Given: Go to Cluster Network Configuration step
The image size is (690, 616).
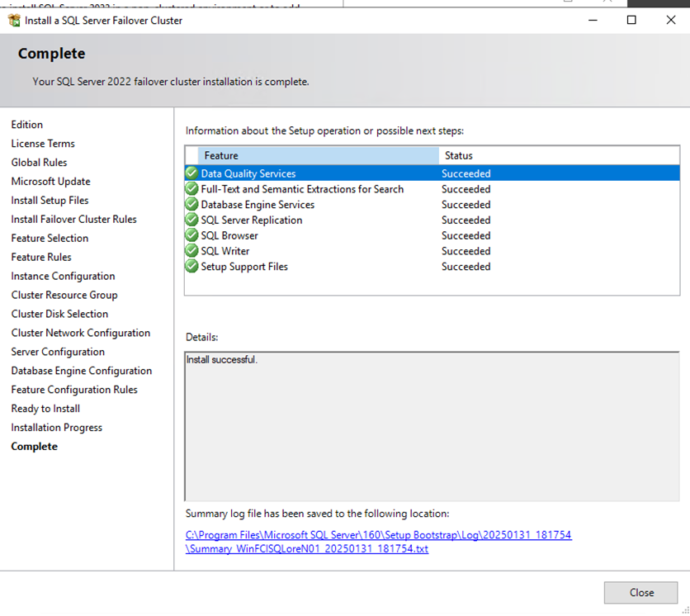Looking at the screenshot, I should [x=80, y=334].
